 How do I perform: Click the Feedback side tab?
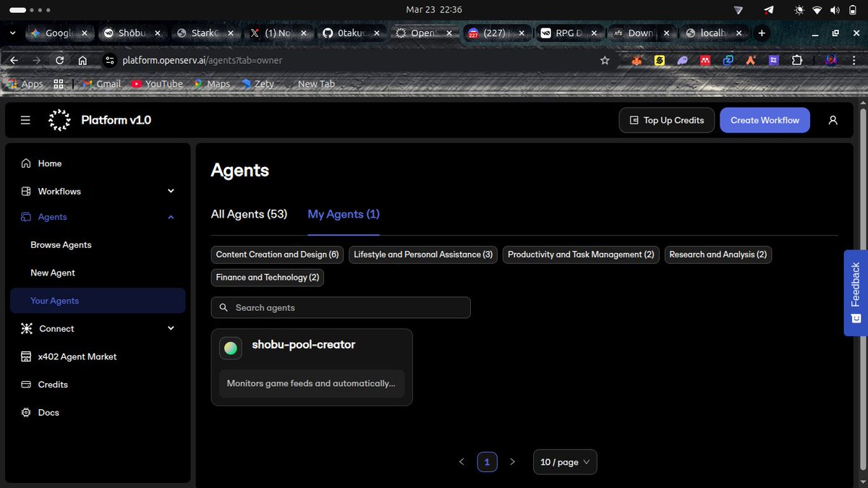tap(856, 293)
